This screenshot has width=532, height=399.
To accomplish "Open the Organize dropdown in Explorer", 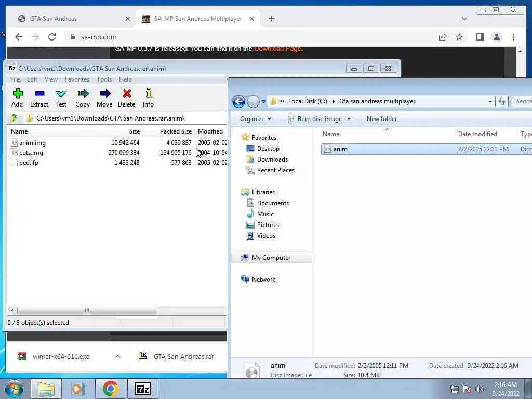I will tap(256, 119).
